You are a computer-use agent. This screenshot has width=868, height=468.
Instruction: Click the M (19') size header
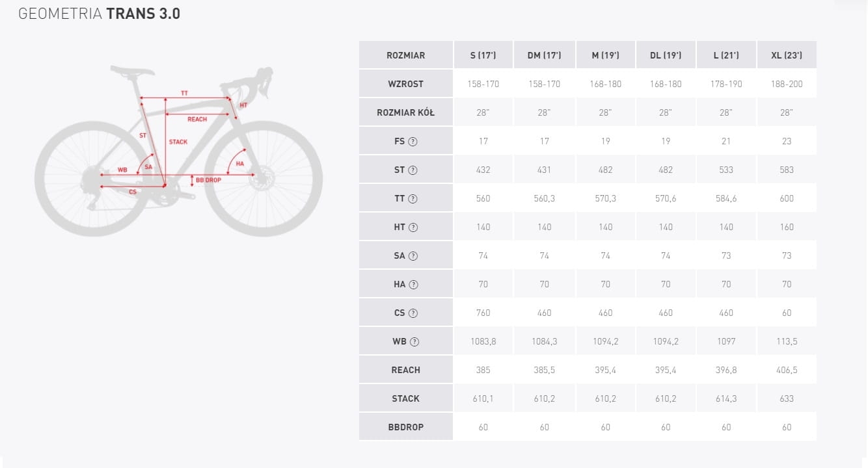tap(605, 55)
